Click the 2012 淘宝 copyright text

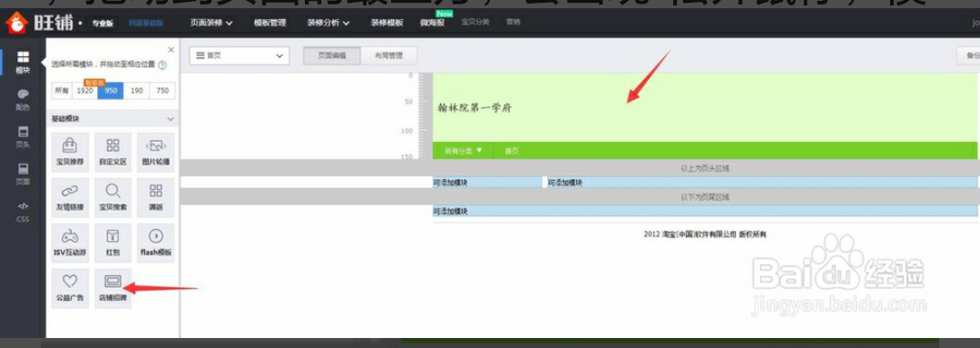click(x=704, y=234)
